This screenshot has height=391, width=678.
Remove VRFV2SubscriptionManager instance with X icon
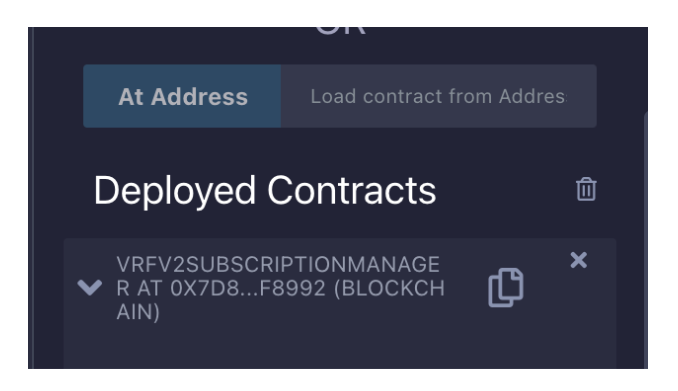[579, 260]
